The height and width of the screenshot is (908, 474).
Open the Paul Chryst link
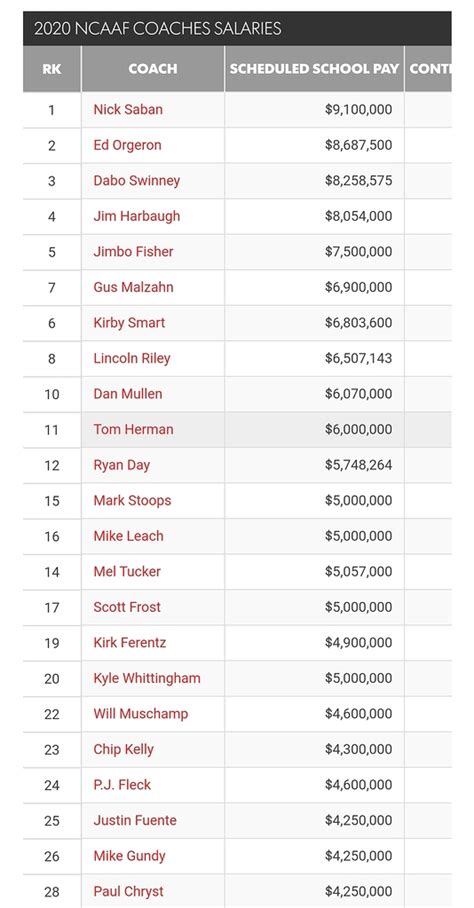pos(128,891)
